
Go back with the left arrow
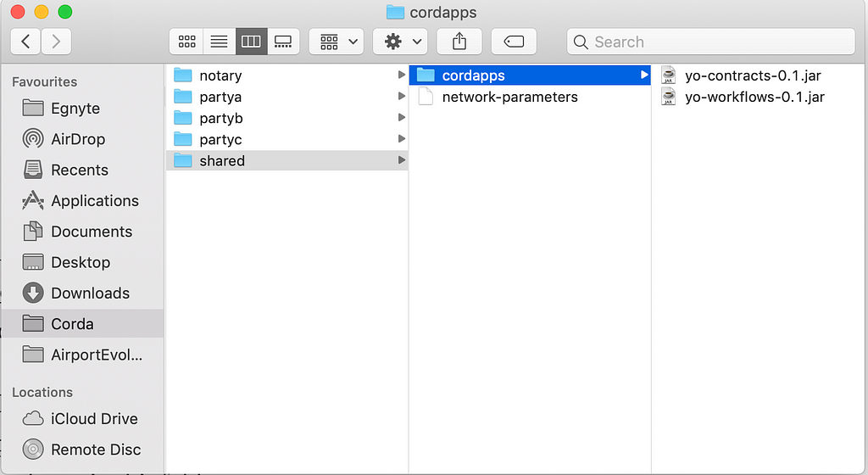(x=25, y=42)
